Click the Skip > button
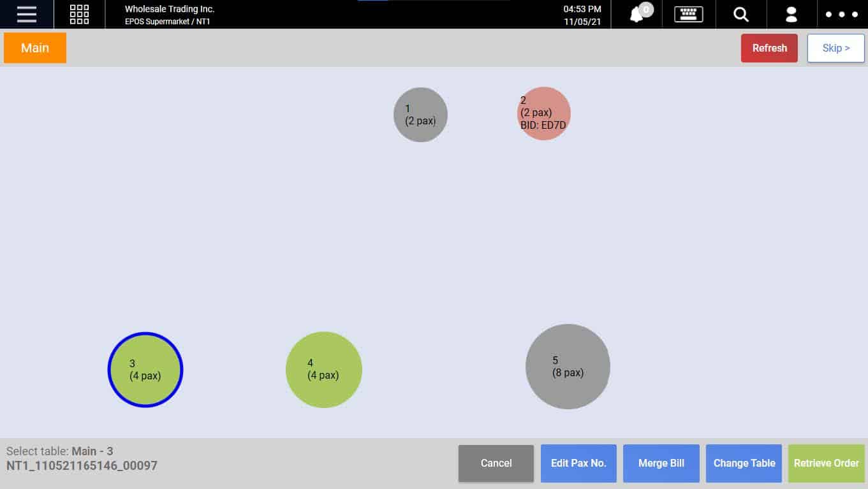The image size is (868, 489). (835, 48)
